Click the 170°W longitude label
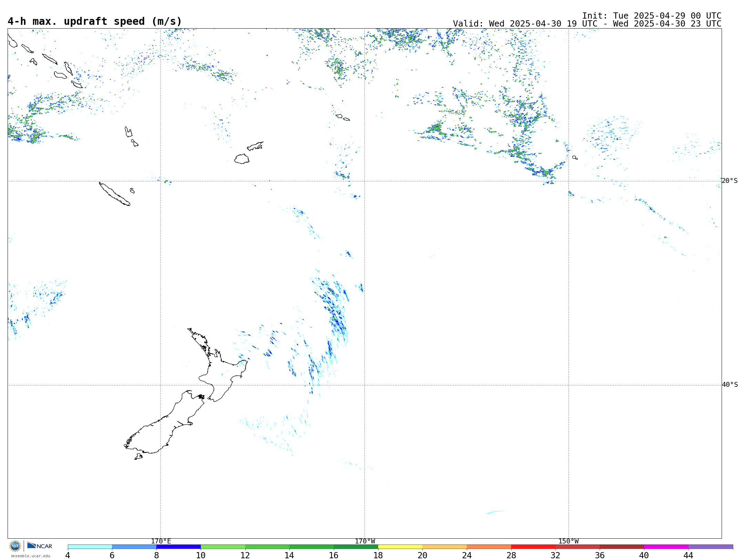The width and height of the screenshot is (744, 560). (x=365, y=541)
